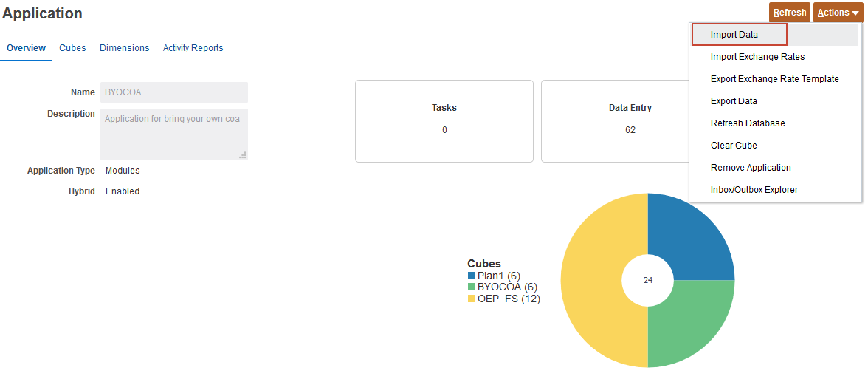Screen dimensions: 868x382
Task: Choose Refresh Database from Actions menu
Action: pyautogui.click(x=748, y=123)
